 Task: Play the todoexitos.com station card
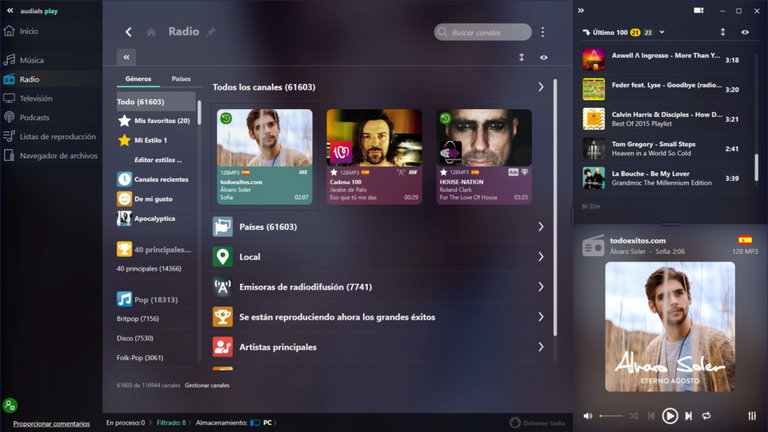click(x=264, y=156)
